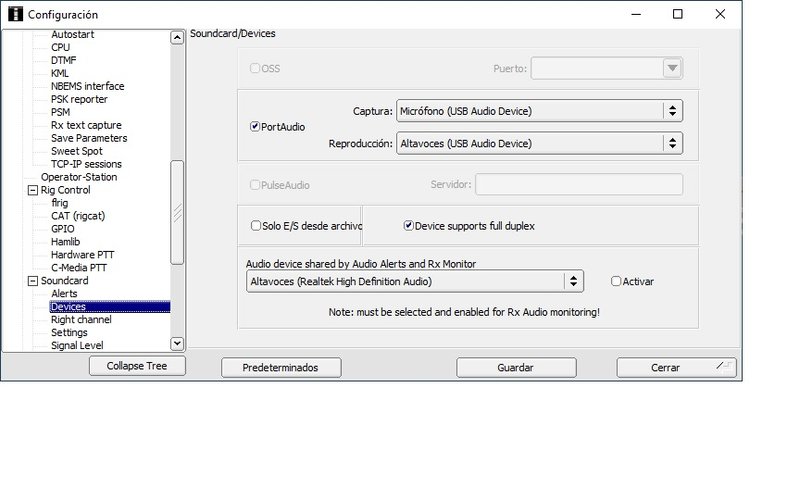The width and height of the screenshot is (800, 500).
Task: Close the Configuración window
Action: [720, 14]
